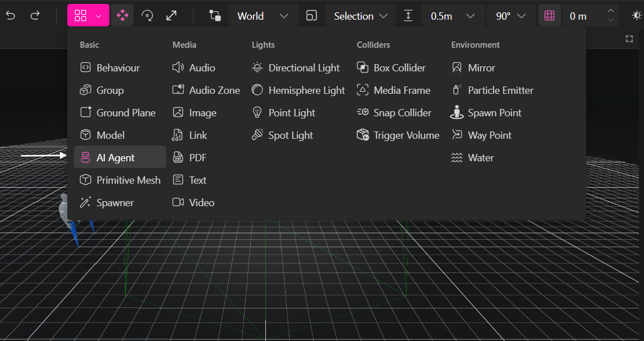Click the Particle Emitter icon
The image size is (644, 341).
(x=456, y=90)
